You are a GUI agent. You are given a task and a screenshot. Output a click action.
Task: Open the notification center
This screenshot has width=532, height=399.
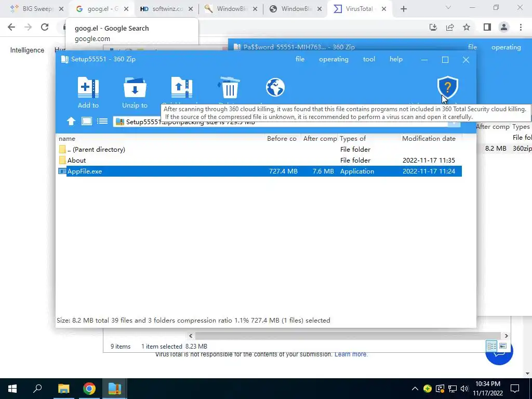pyautogui.click(x=515, y=389)
